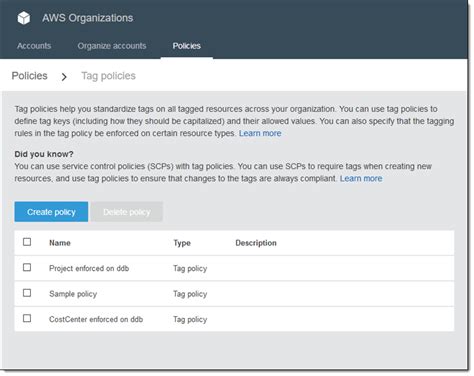Screen dimensions: 474x376
Task: Switch to Organize accounts tab
Action: 112,46
